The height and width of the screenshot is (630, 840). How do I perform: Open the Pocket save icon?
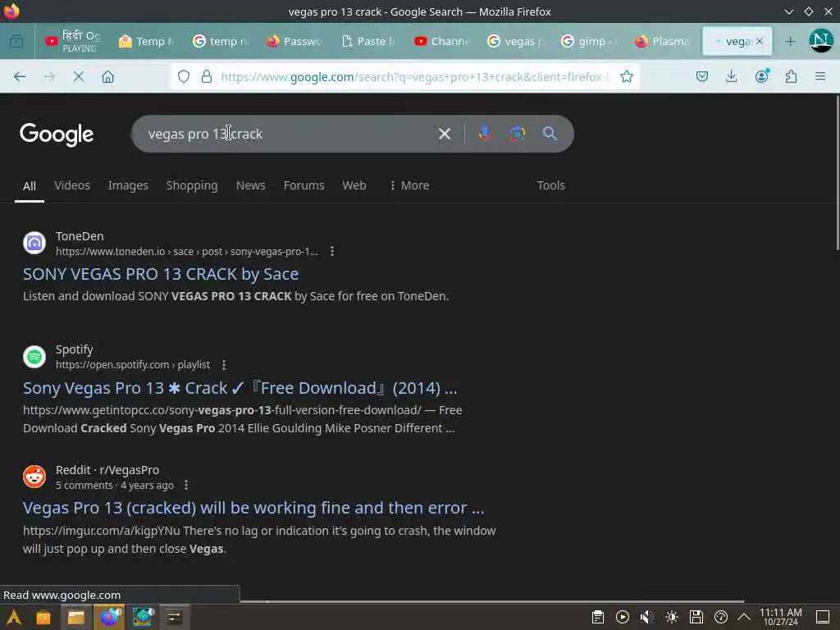(702, 76)
